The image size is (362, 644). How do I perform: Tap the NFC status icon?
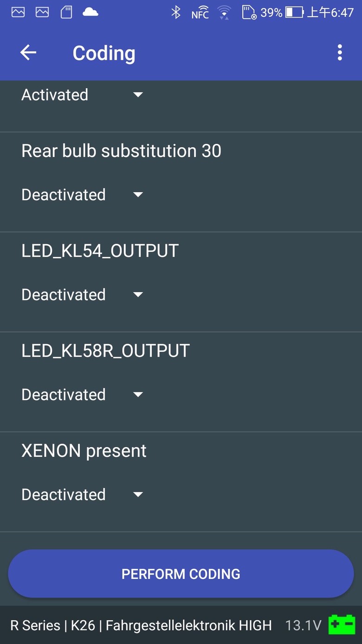pyautogui.click(x=200, y=14)
